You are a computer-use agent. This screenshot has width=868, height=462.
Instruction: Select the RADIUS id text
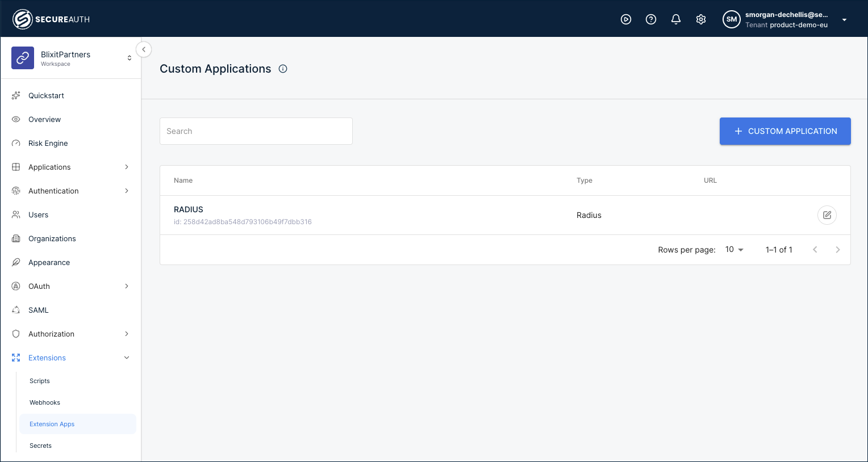coord(243,222)
